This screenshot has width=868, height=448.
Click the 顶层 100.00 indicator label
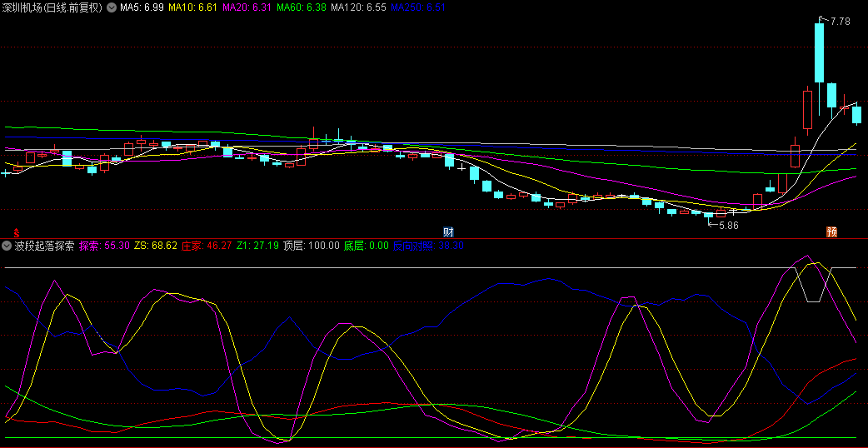(312, 246)
